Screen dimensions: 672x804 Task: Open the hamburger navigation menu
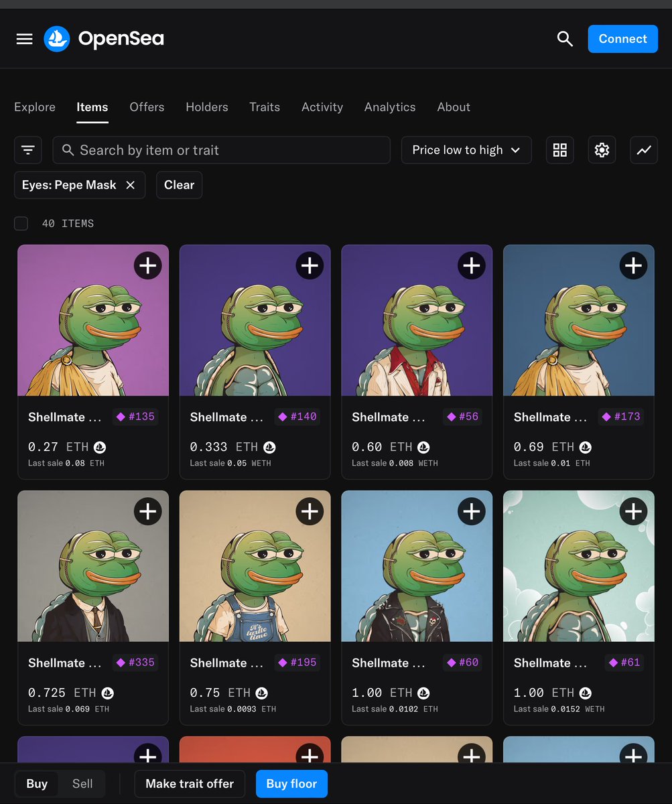point(25,39)
